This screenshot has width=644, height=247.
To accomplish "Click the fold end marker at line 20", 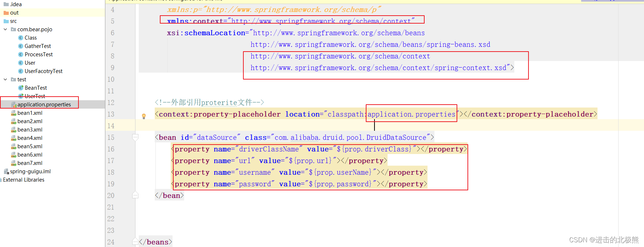I will point(135,195).
